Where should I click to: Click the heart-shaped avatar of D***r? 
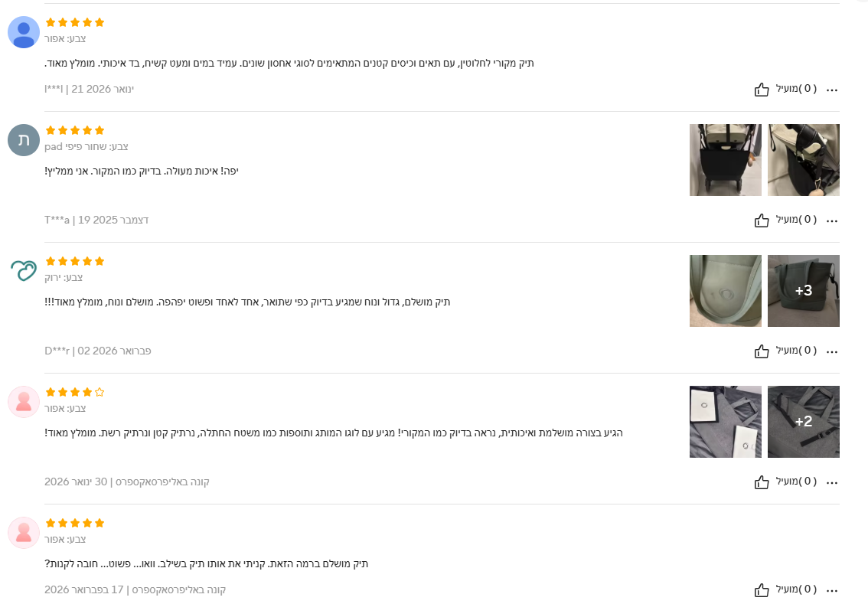(x=24, y=271)
